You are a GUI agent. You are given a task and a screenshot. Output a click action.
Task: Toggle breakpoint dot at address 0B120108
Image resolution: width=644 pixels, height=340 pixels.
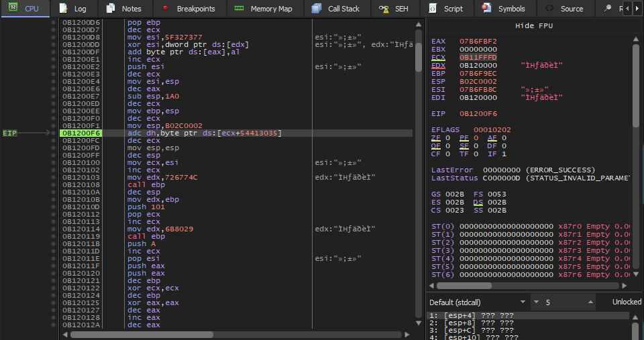[54, 184]
